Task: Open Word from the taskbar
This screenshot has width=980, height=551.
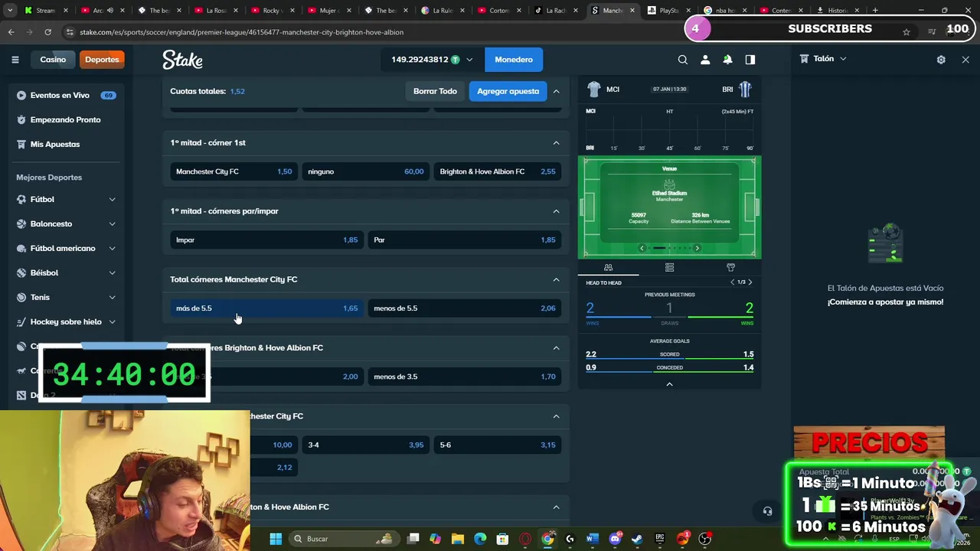Action: point(592,539)
